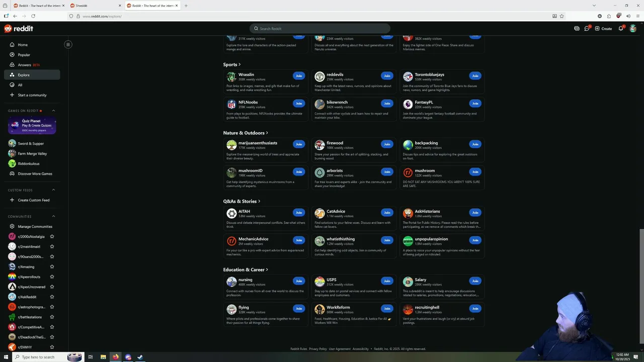Open the Reddit chat icon
This screenshot has width=644, height=362.
587,29
